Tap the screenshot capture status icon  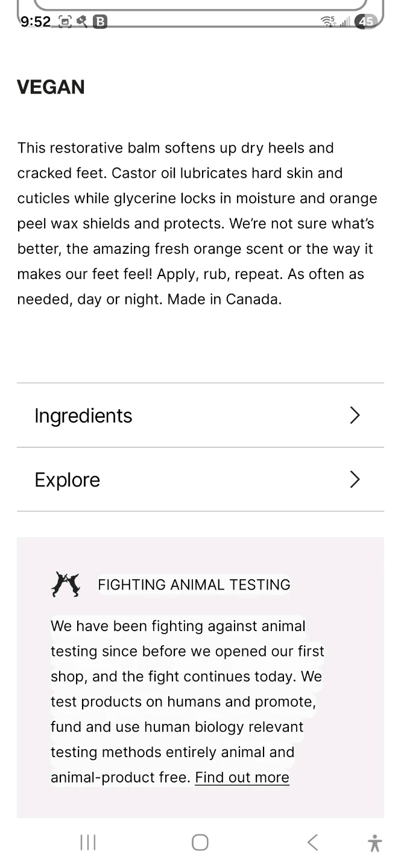65,22
